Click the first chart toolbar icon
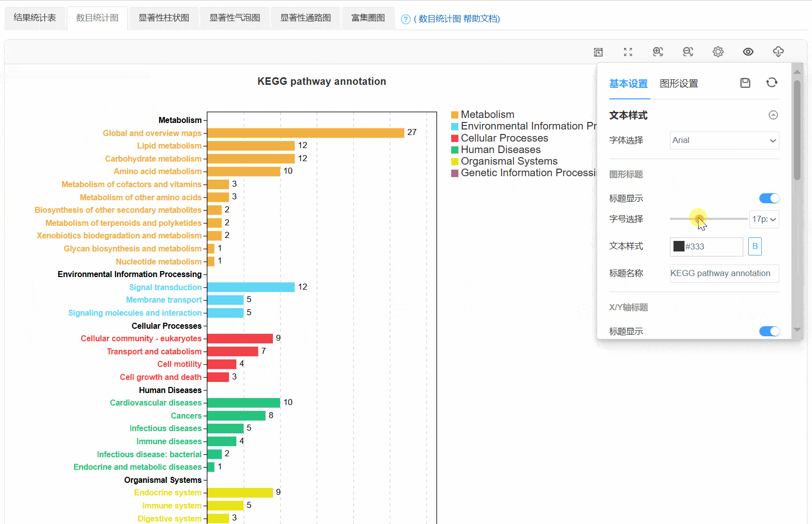Image resolution: width=812 pixels, height=524 pixels. pos(598,52)
